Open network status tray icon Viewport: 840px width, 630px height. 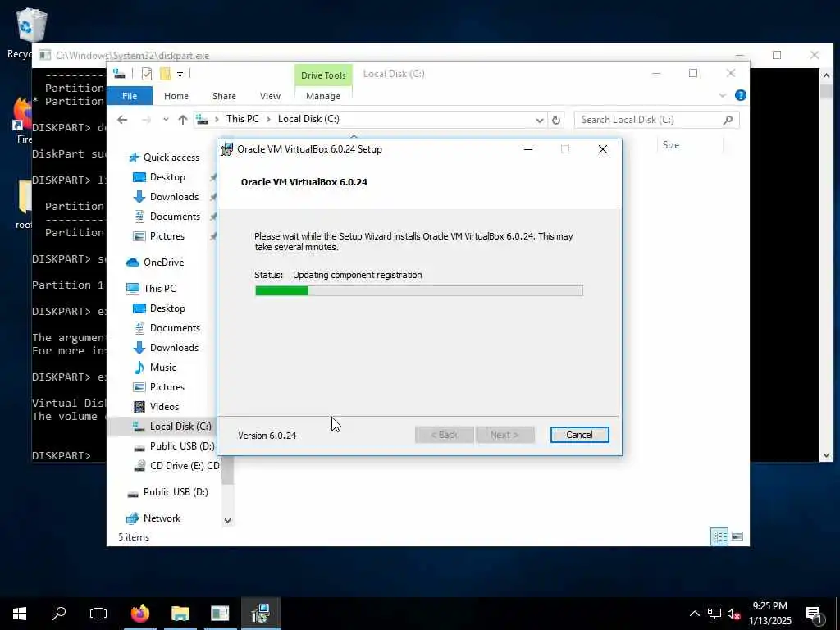coord(714,614)
